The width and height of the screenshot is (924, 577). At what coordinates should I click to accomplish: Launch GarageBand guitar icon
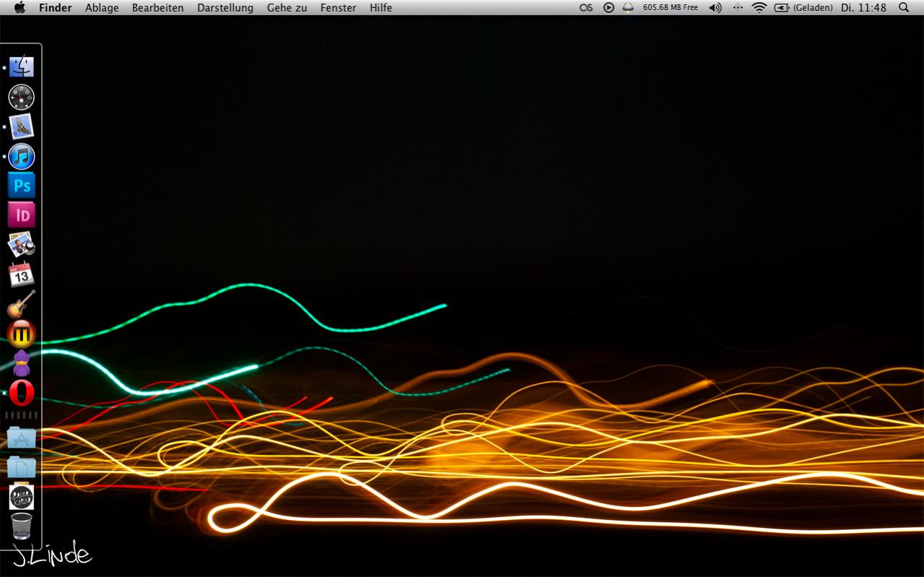click(22, 304)
